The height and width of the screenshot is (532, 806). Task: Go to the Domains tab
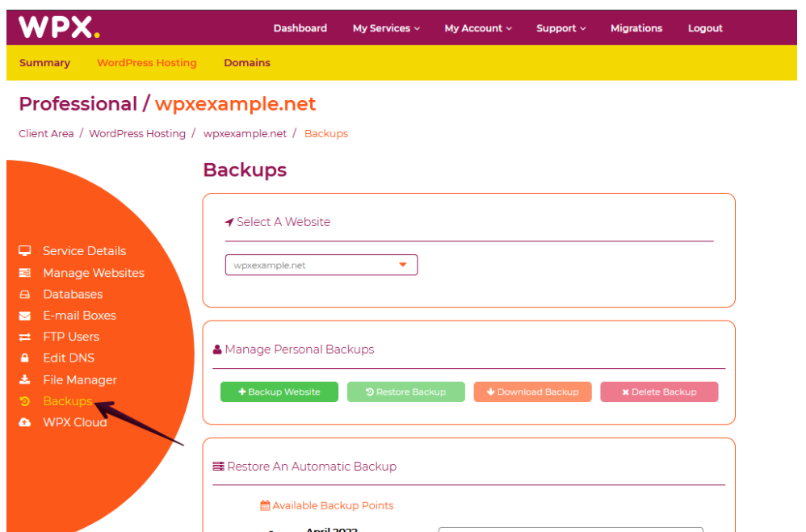[247, 63]
